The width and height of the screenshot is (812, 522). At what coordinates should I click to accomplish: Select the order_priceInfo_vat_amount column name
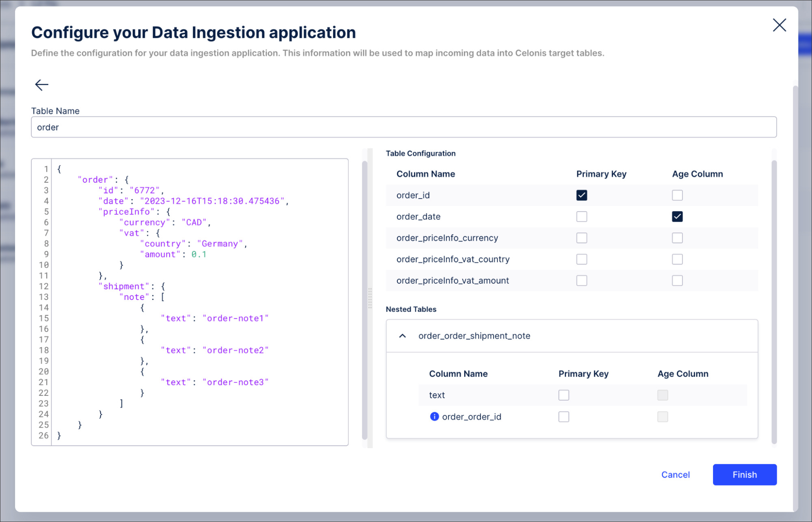point(452,280)
